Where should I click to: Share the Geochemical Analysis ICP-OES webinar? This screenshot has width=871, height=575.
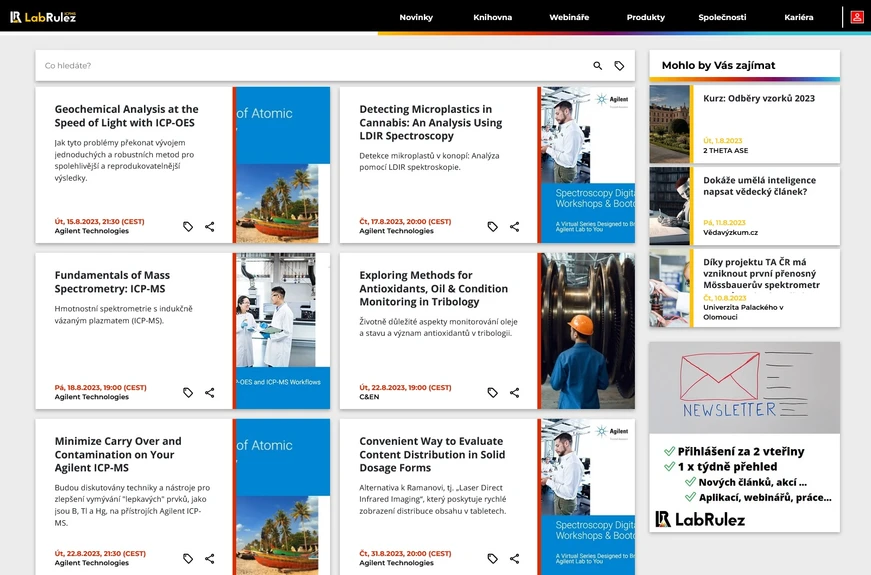pyautogui.click(x=209, y=227)
